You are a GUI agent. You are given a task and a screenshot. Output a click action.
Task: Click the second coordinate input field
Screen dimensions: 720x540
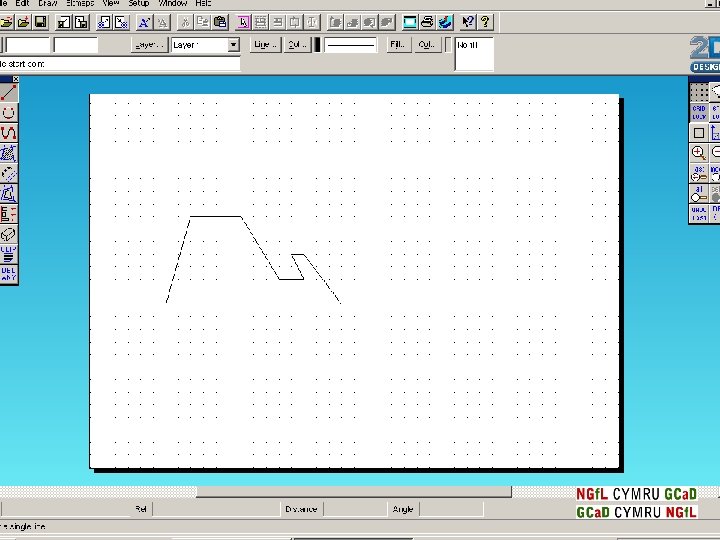(76, 45)
